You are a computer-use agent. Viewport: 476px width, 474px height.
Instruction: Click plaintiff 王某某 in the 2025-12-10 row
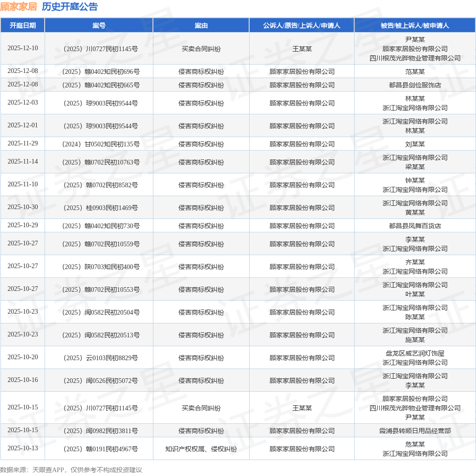point(302,49)
